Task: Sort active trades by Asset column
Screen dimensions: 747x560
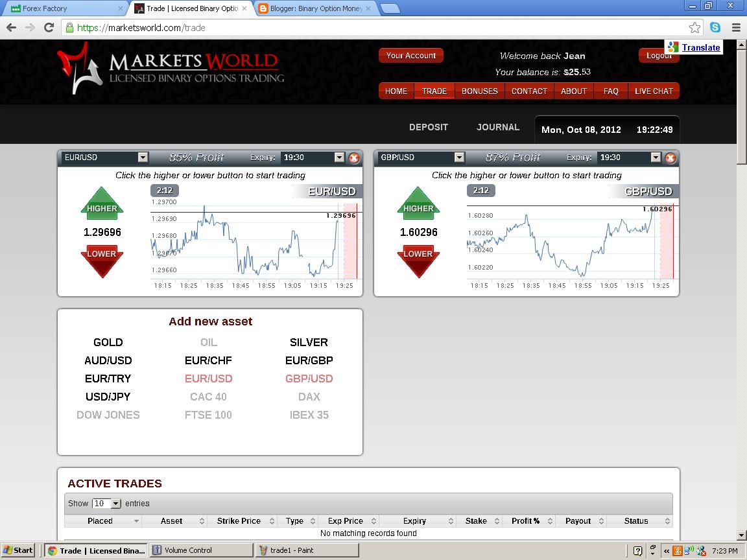Action: click(x=174, y=521)
